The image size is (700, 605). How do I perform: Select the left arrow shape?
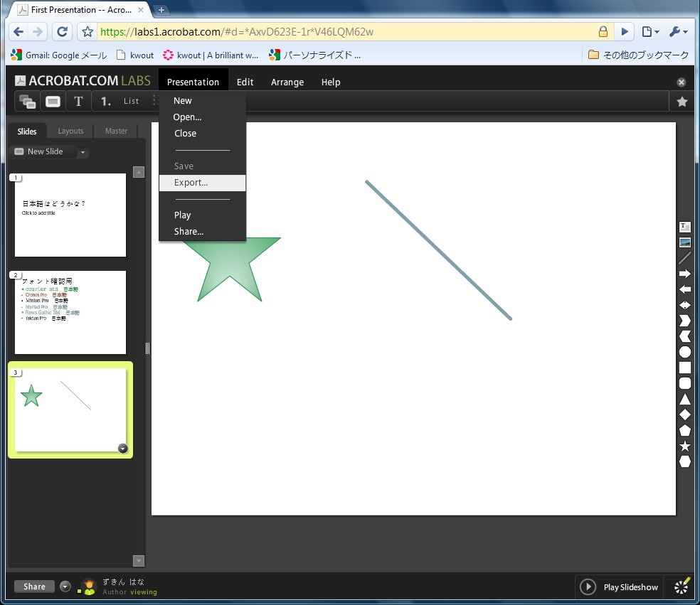(684, 289)
